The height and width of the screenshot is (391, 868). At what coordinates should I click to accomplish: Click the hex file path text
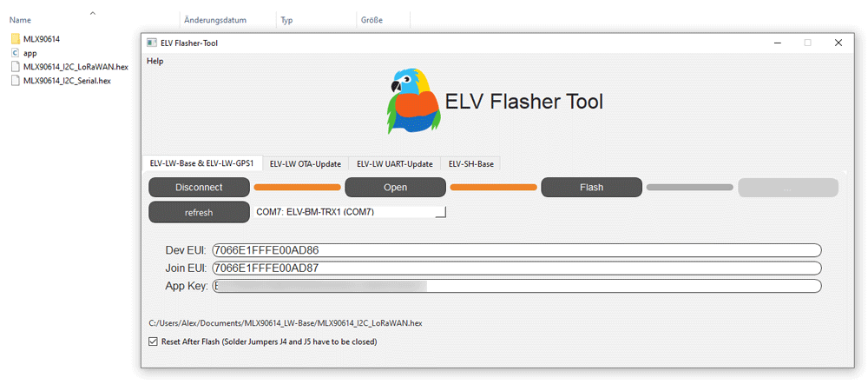[286, 322]
